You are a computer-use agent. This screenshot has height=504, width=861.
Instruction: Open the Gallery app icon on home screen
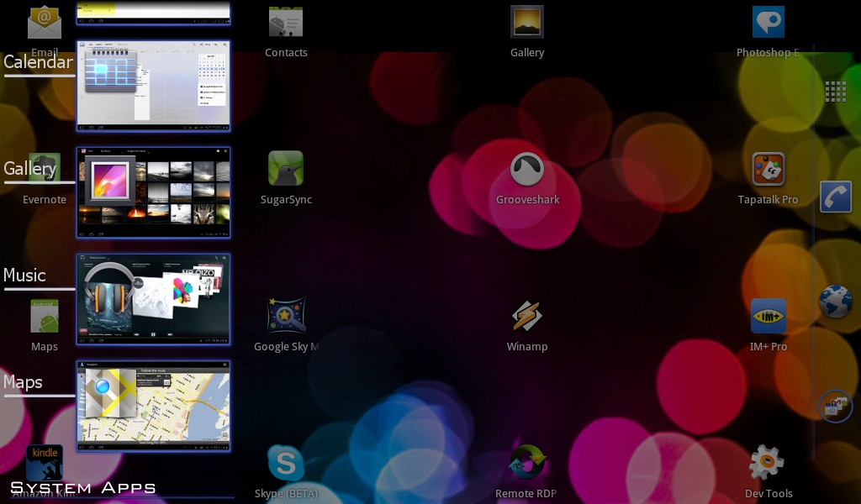(527, 23)
